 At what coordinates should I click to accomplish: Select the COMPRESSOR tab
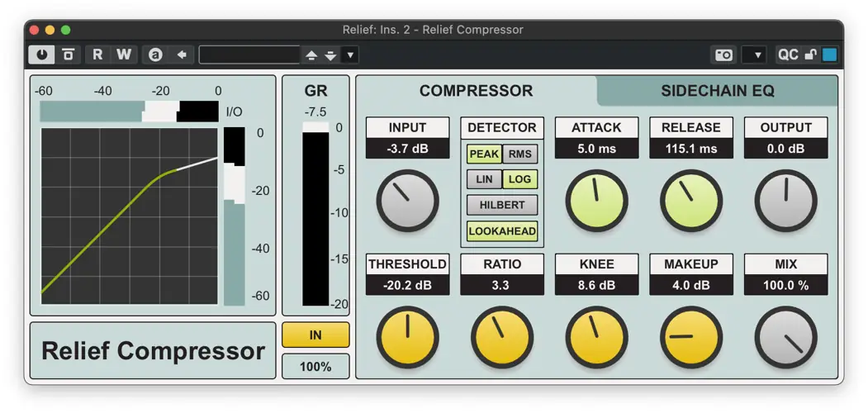476,91
